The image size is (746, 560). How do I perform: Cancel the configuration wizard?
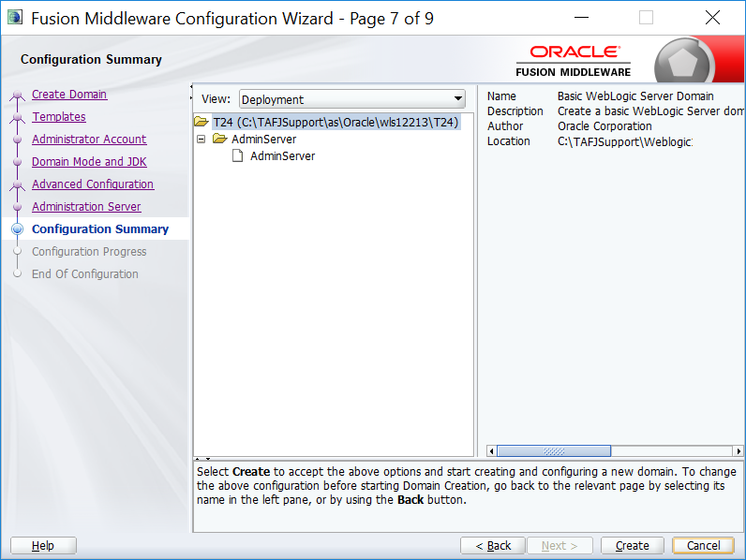click(703, 546)
